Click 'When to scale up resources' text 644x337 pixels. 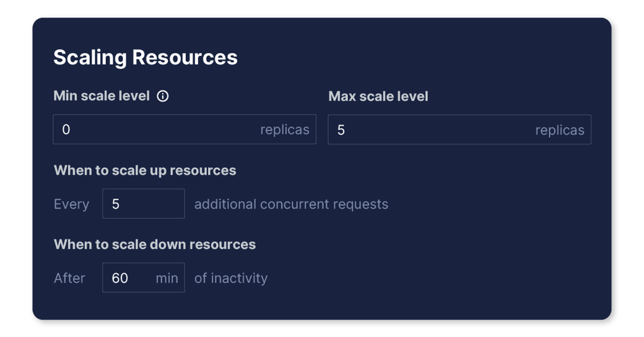(145, 170)
